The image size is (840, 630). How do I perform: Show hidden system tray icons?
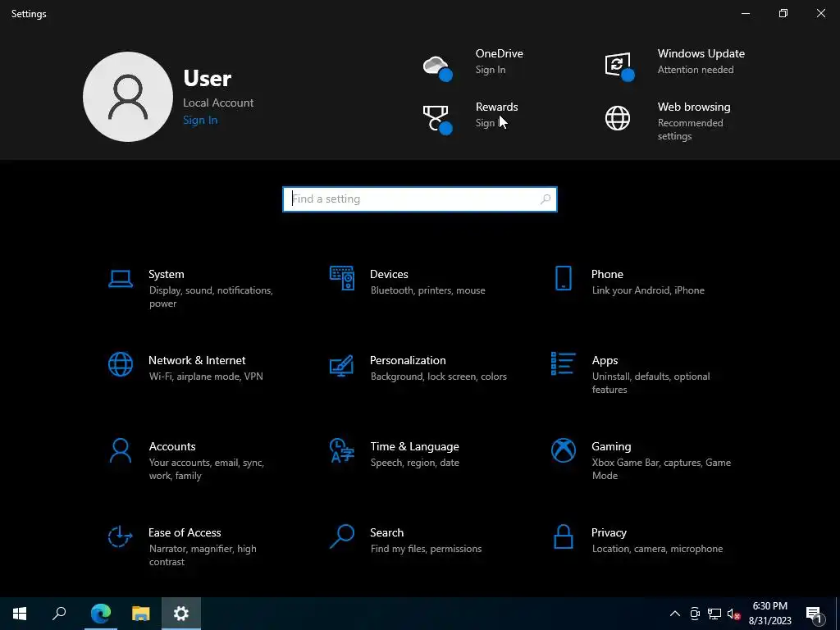(x=675, y=614)
